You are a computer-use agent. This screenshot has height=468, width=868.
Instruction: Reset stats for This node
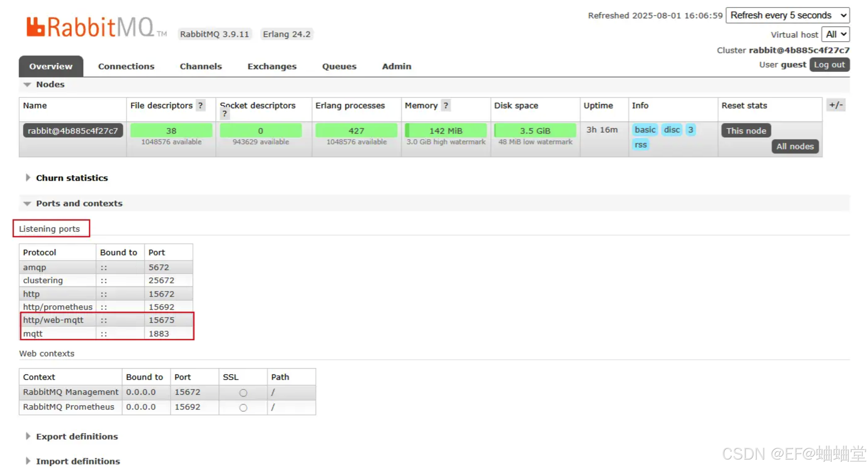pos(746,131)
